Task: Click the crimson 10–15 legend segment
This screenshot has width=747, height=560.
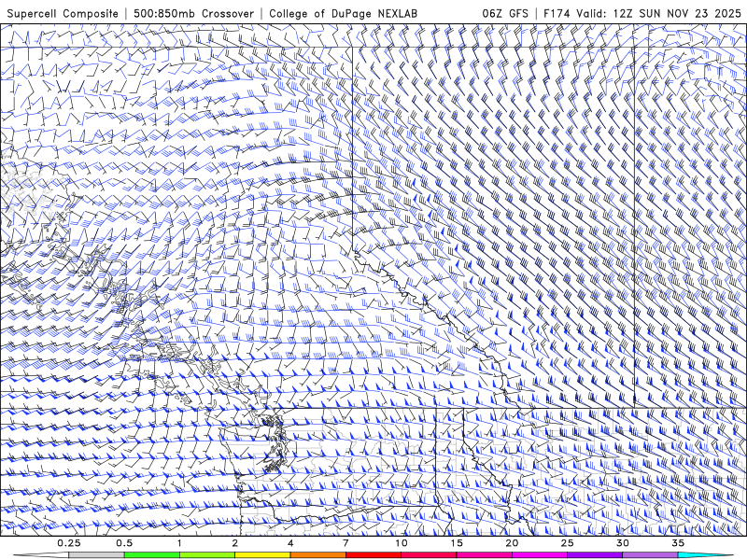Action: 429,555
